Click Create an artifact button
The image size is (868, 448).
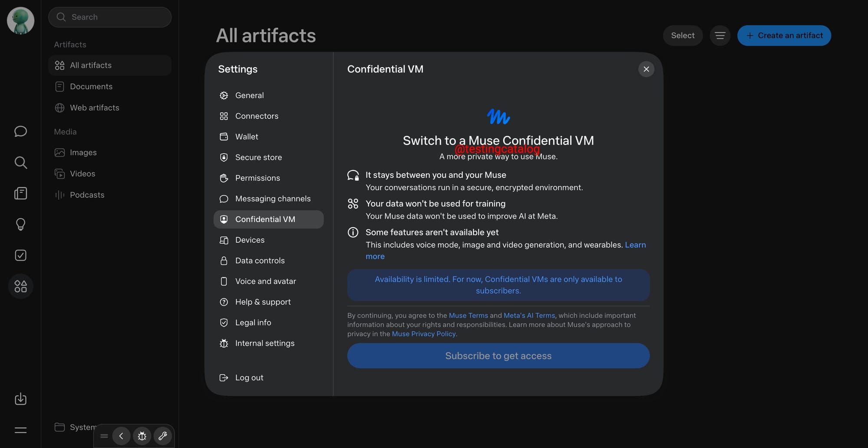click(x=784, y=36)
